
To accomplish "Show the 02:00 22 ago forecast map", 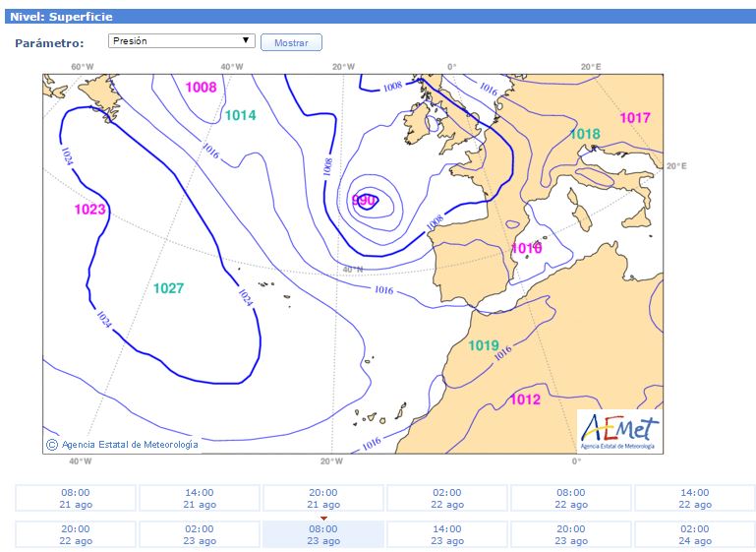I will click(x=446, y=498).
